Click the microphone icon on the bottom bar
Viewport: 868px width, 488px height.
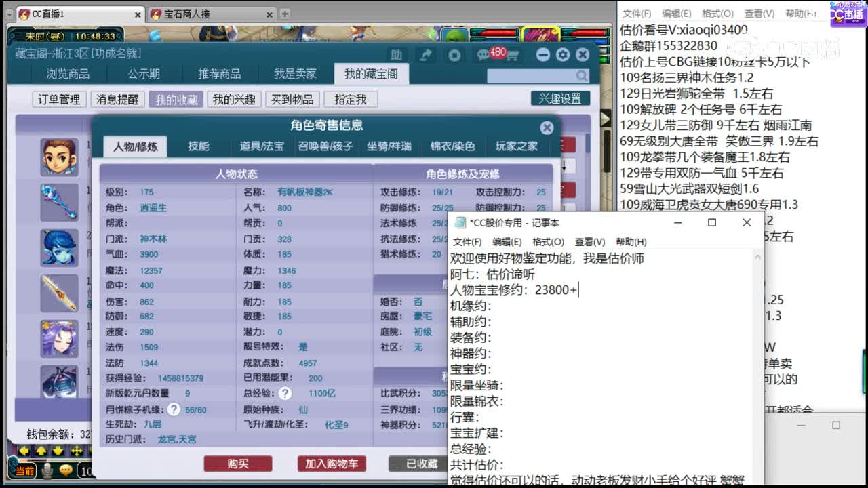(x=47, y=470)
